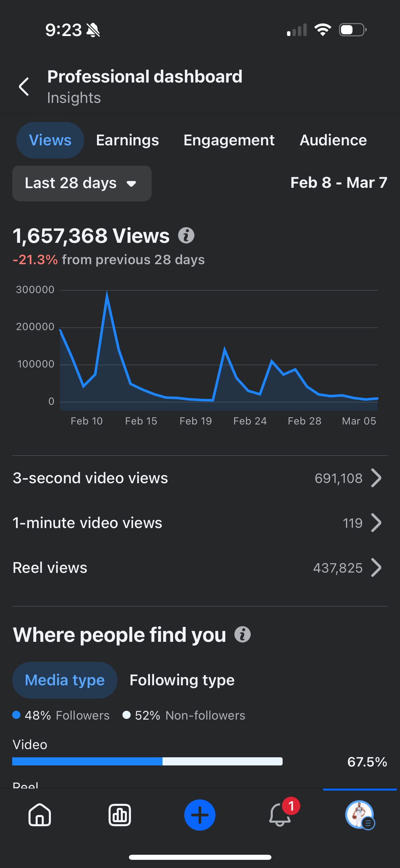This screenshot has height=868, width=400.
Task: Open the Last 28 days dropdown
Action: (82, 183)
